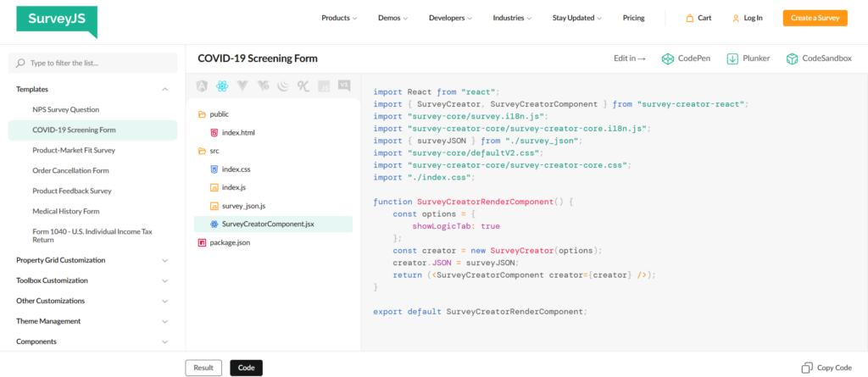Click the 'showLogicTab: true' code line
Image resolution: width=868 pixels, height=377 pixels.
click(x=456, y=226)
